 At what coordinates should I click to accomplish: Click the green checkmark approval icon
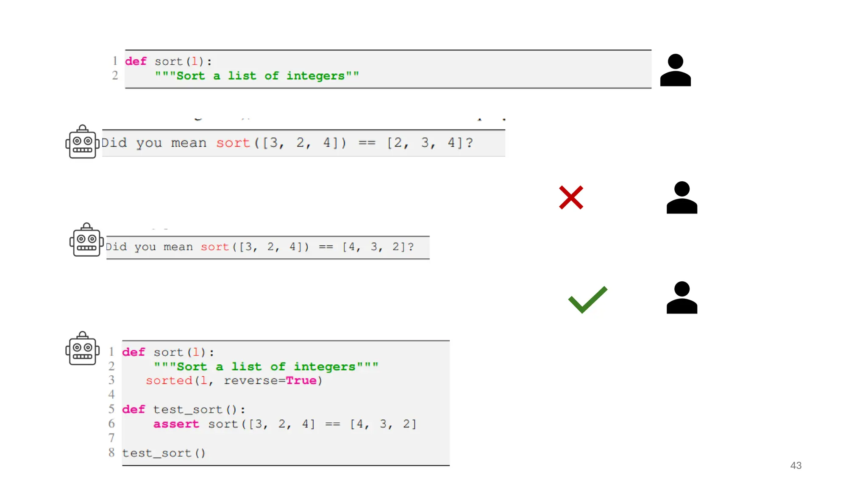point(587,299)
